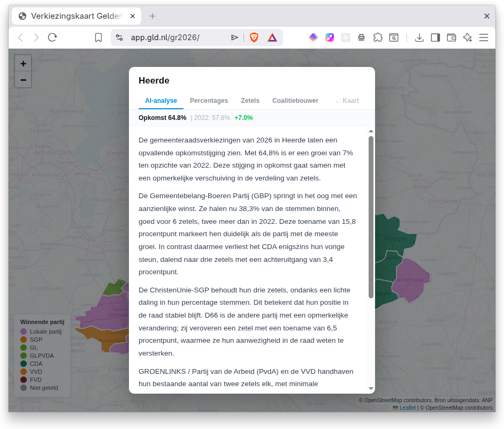This screenshot has height=429, width=504.
Task: Open Leo AI with the sparkle icon
Action: click(x=467, y=37)
